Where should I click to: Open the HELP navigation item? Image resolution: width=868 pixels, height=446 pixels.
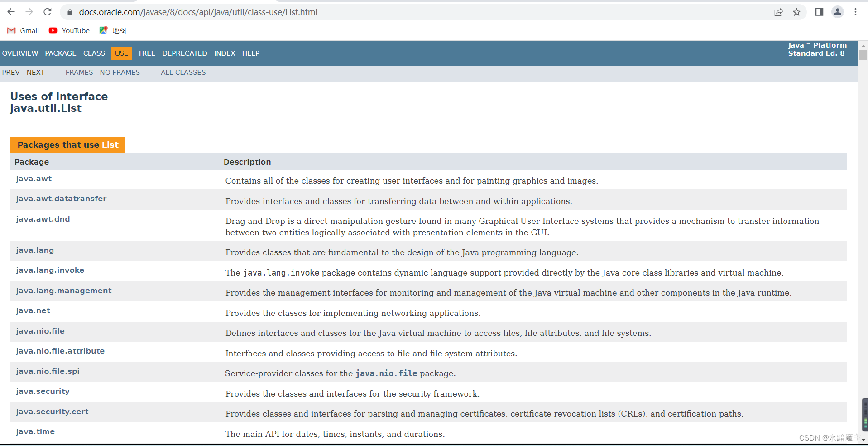pos(251,53)
